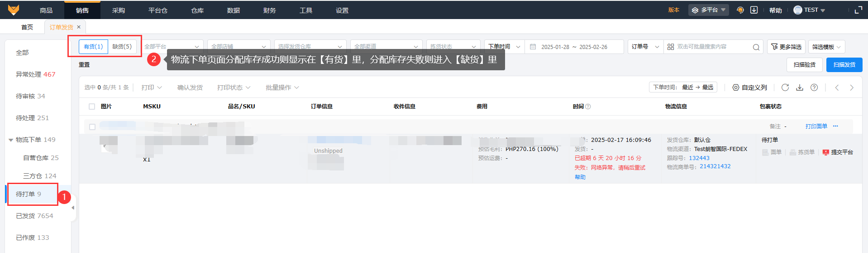Click the search magnifier icon
Image resolution: width=868 pixels, height=253 pixels.
pyautogui.click(x=756, y=47)
